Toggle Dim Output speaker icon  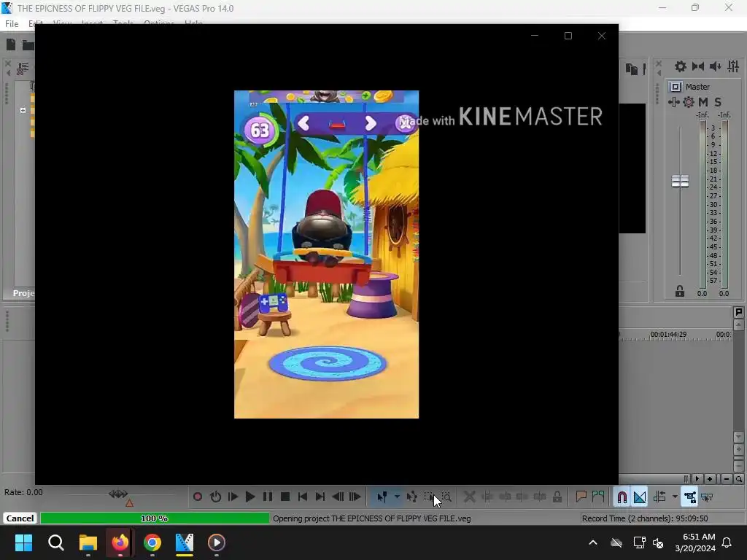(x=715, y=66)
